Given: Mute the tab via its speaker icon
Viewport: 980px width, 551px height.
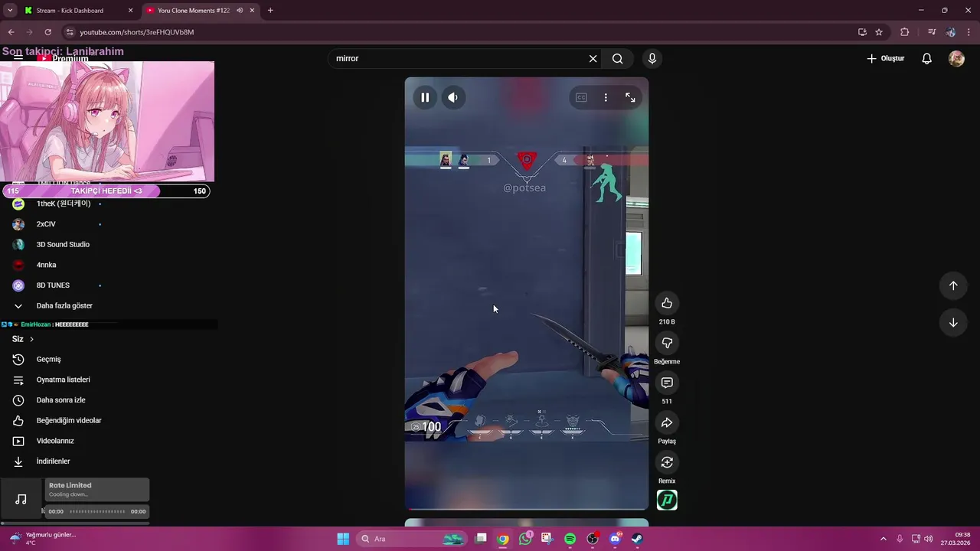Looking at the screenshot, I should click(240, 11).
